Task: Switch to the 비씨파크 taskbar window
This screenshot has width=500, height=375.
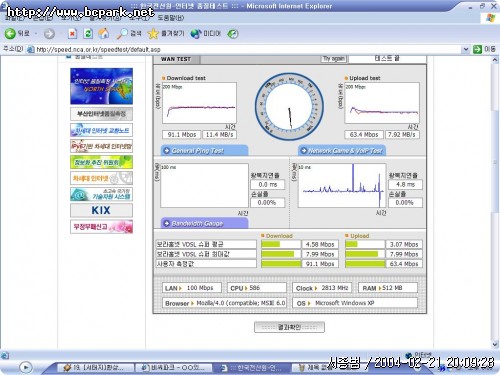Action: pos(173,368)
